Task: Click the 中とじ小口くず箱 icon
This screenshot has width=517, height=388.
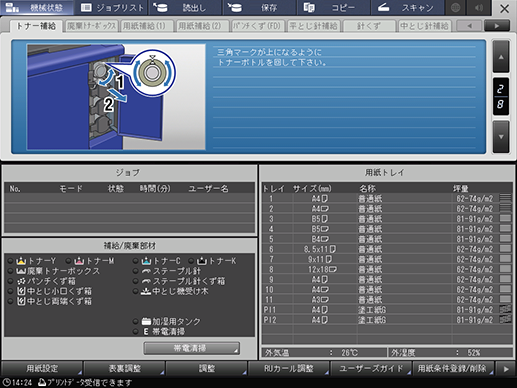Action: (x=21, y=291)
